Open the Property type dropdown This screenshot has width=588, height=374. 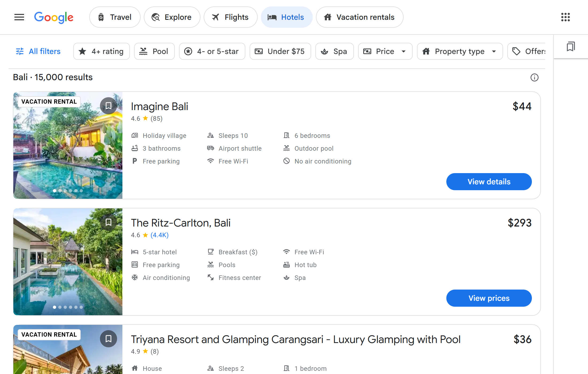[x=459, y=51]
